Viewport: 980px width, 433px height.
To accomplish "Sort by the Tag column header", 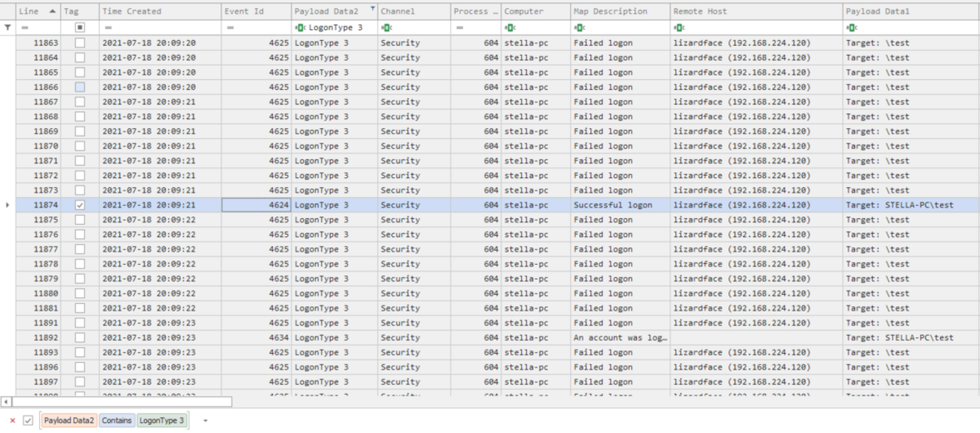I will [79, 11].
